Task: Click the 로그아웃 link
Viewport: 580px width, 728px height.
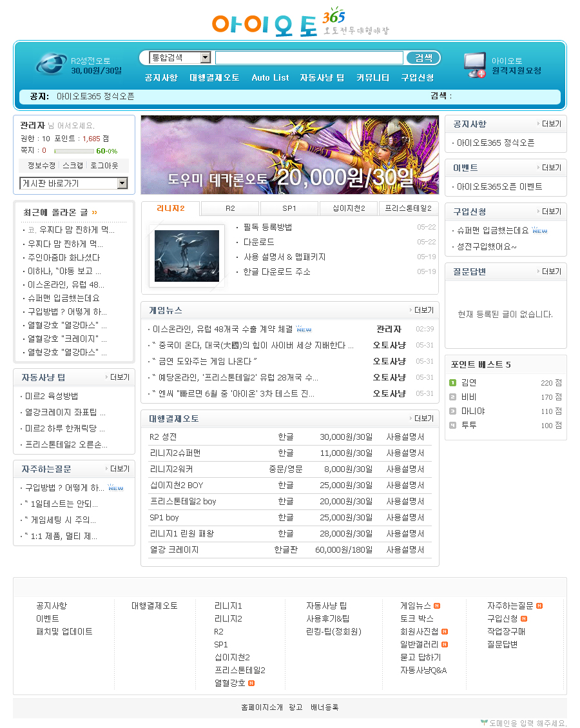Action: tap(104, 165)
